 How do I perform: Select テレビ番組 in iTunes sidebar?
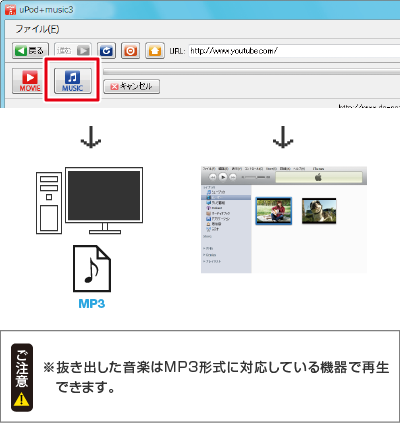click(x=216, y=203)
